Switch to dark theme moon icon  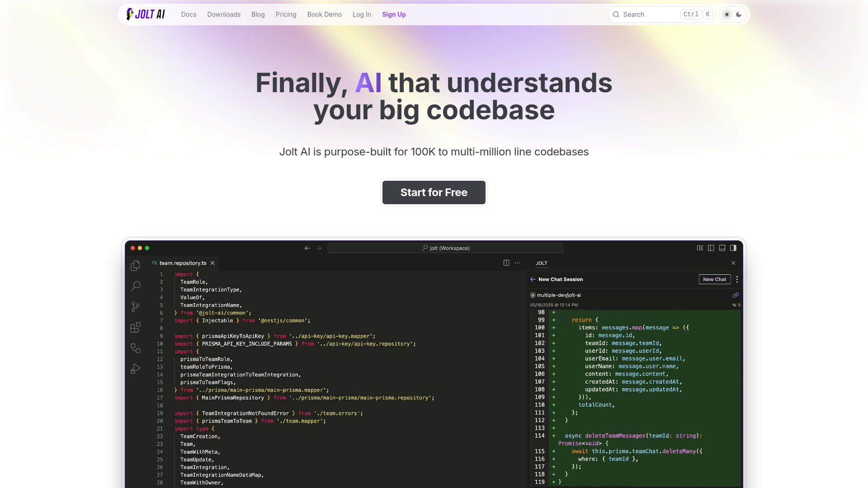tap(739, 14)
